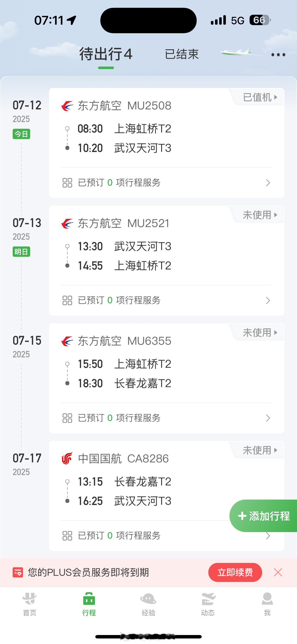
Task: Open itinerary services chevron for MU2508
Action: point(268,183)
